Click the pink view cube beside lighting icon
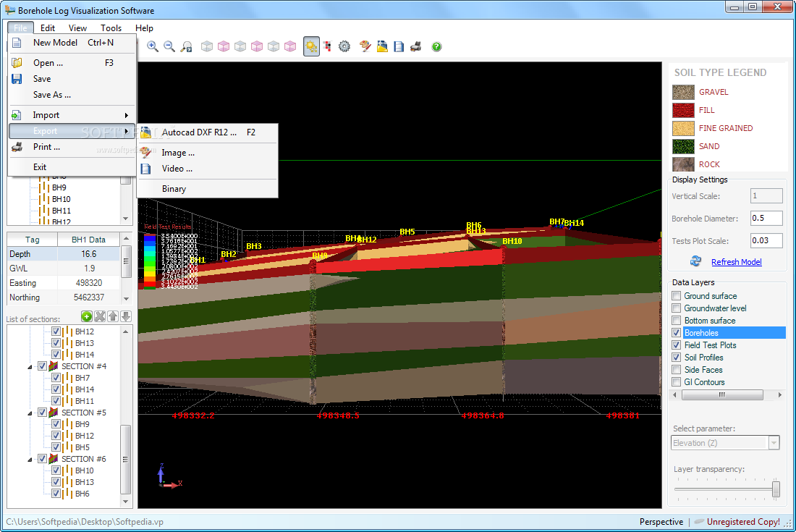Screen dimensions: 796x532 [x=290, y=47]
